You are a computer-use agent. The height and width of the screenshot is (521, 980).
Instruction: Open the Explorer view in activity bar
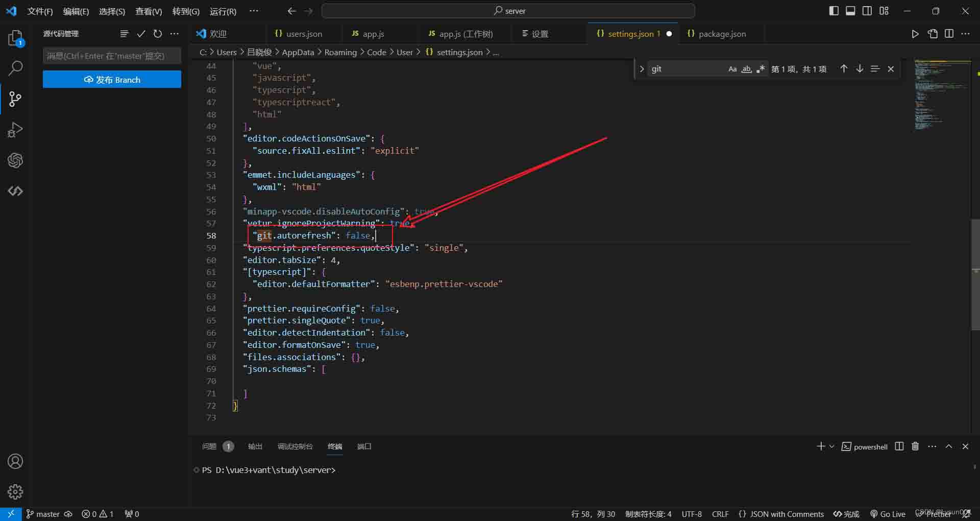click(x=15, y=38)
